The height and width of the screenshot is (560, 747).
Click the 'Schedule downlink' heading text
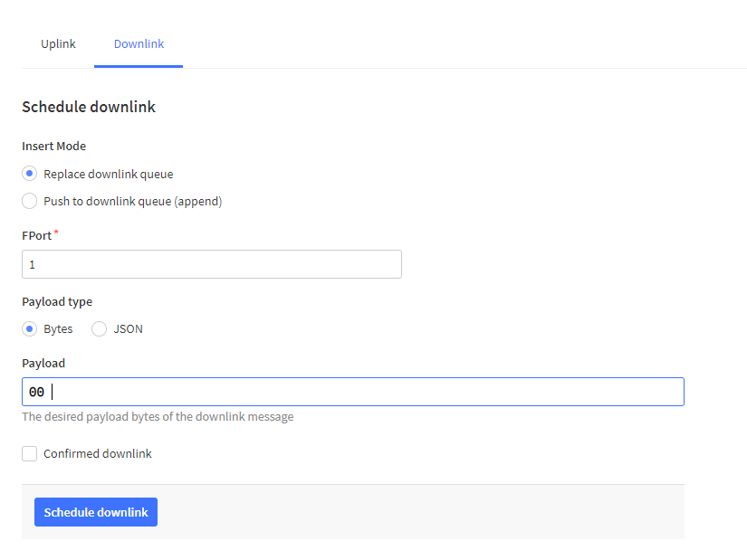(x=89, y=107)
